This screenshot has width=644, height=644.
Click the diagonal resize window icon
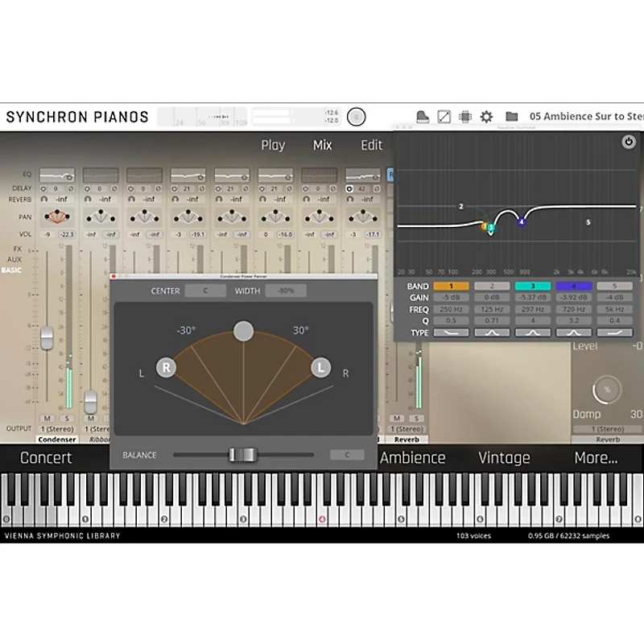(444, 117)
